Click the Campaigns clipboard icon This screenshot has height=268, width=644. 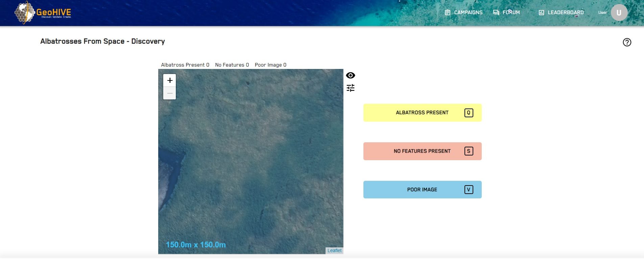[447, 13]
